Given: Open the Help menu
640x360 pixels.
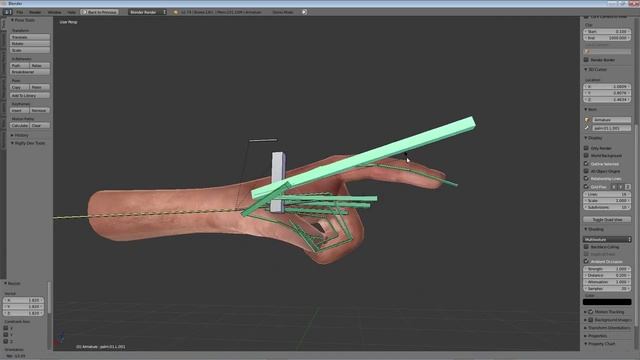Looking at the screenshot, I should pos(71,12).
